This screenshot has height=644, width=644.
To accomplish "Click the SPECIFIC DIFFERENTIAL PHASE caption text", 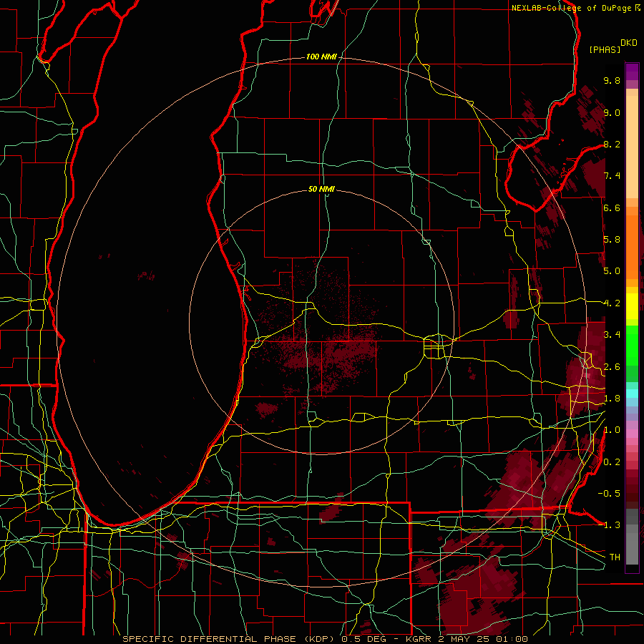I will (209, 639).
